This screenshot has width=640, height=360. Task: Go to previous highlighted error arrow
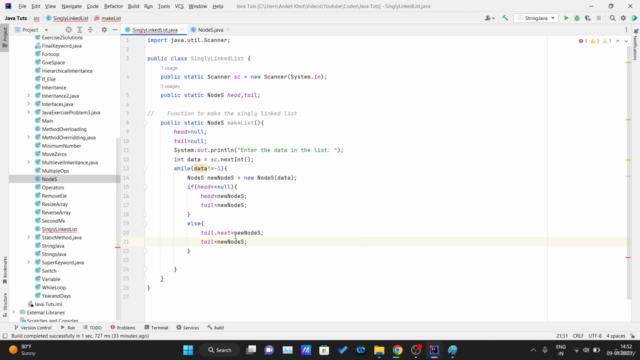(618, 41)
